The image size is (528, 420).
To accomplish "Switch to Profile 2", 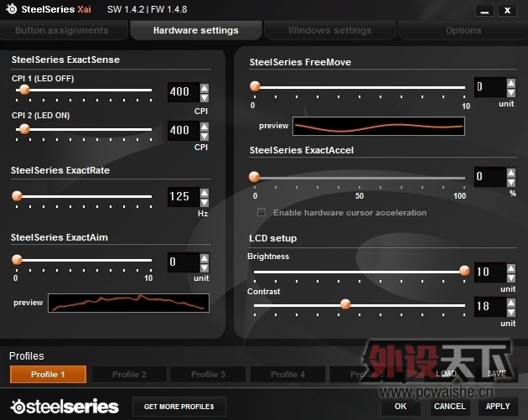I will [x=129, y=374].
